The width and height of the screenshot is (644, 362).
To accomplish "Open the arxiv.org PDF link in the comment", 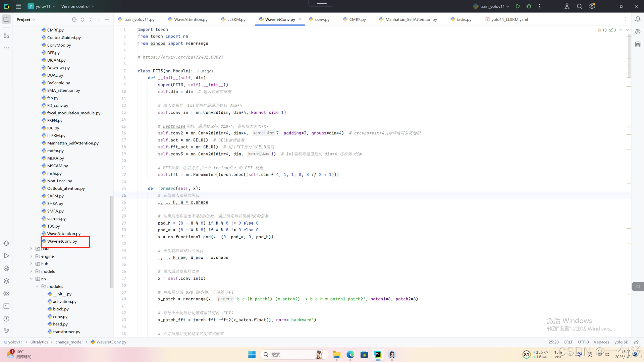I will pos(183,57).
